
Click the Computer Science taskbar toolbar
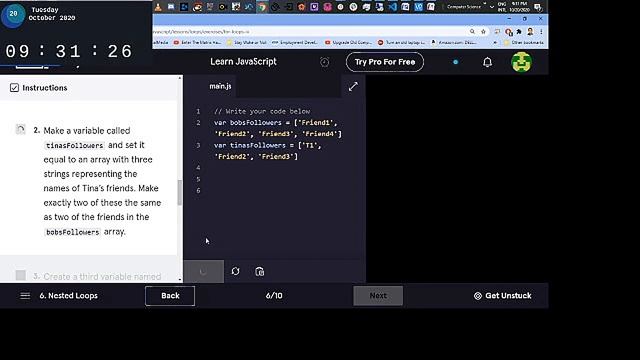point(464,7)
